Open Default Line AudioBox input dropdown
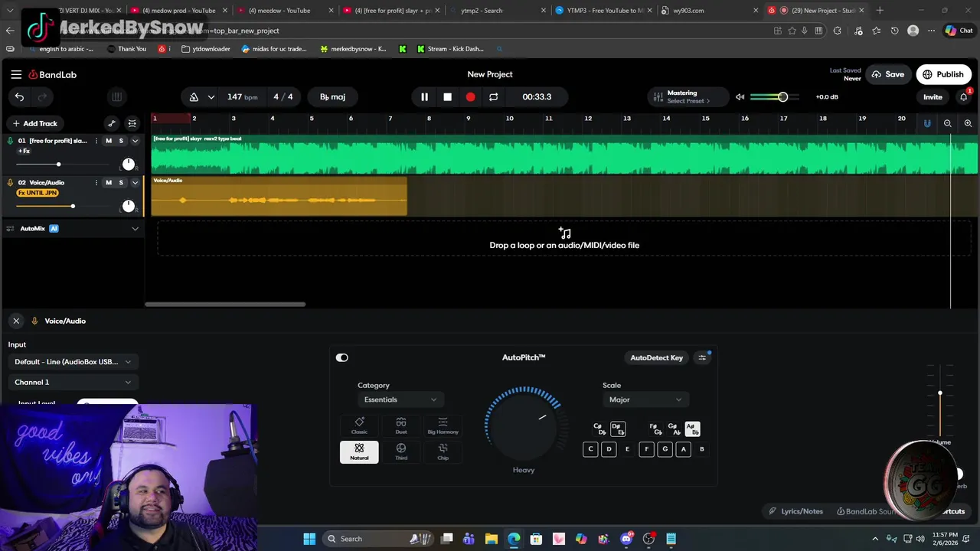This screenshot has height=551, width=980. pos(73,362)
